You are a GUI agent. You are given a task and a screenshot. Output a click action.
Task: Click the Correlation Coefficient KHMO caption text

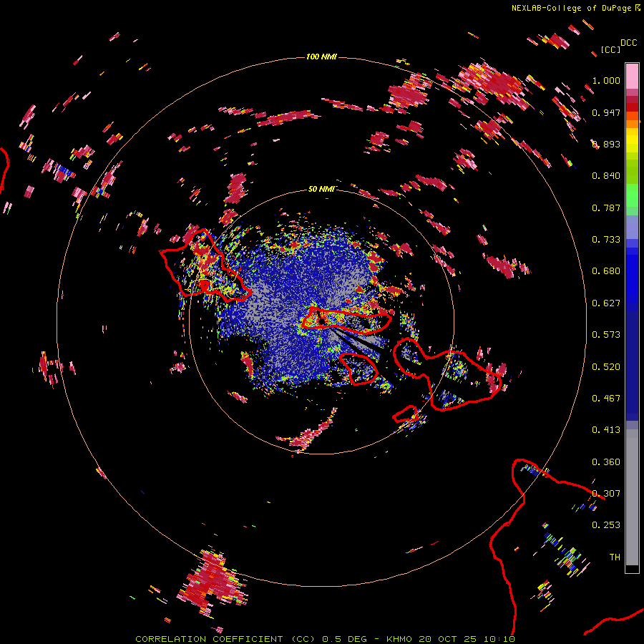pyautogui.click(x=325, y=639)
